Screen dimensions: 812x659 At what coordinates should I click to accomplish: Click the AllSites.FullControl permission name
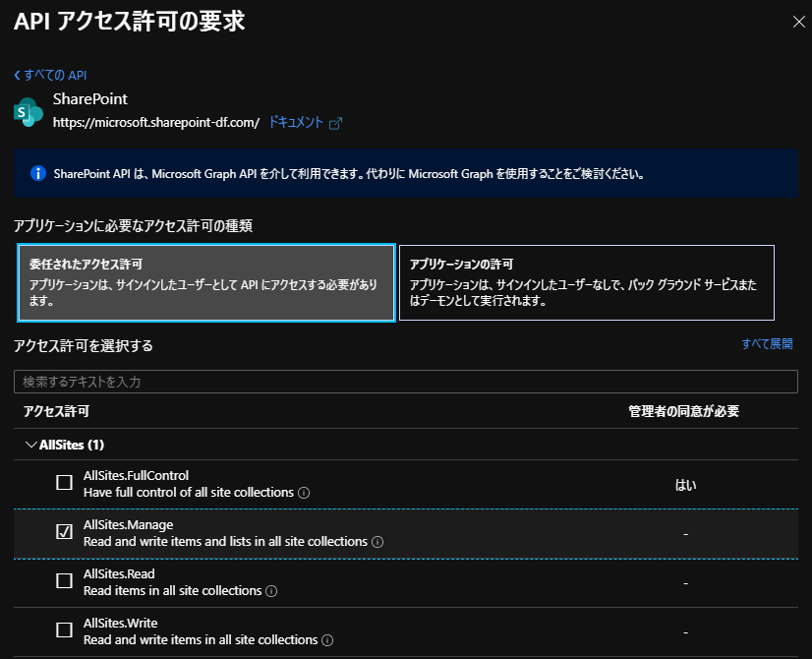tap(137, 476)
